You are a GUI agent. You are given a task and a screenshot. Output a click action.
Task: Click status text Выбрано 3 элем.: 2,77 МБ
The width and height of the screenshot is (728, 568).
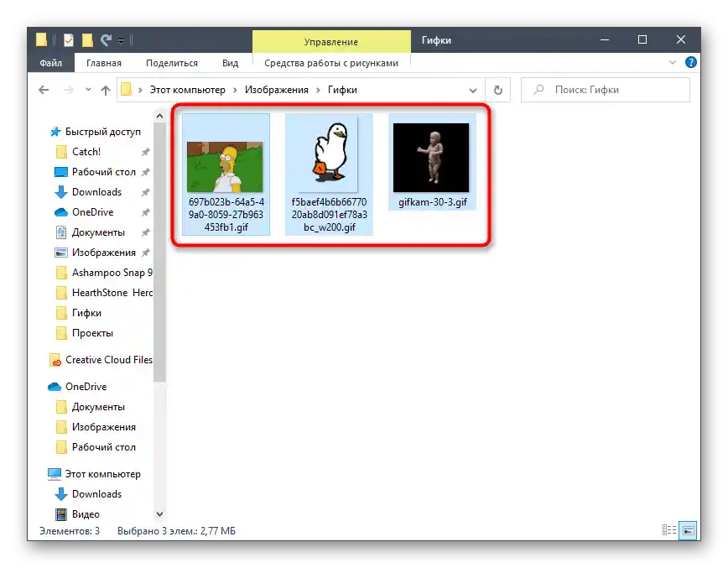(x=176, y=530)
